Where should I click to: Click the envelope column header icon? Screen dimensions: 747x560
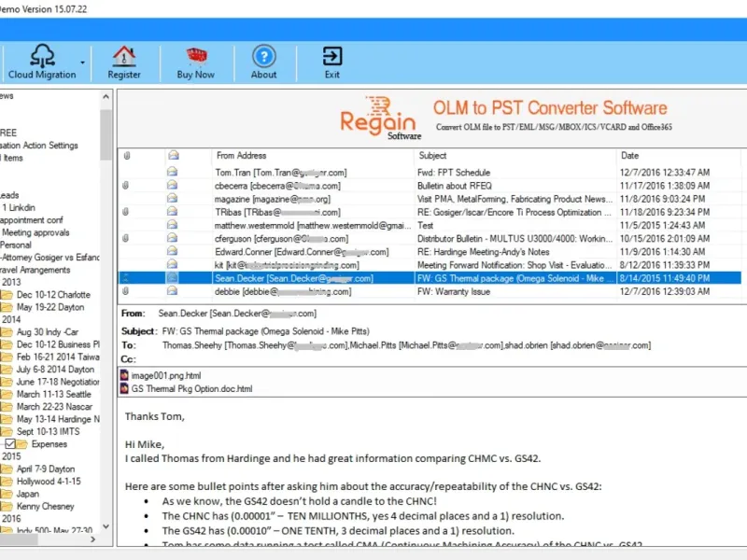(174, 155)
